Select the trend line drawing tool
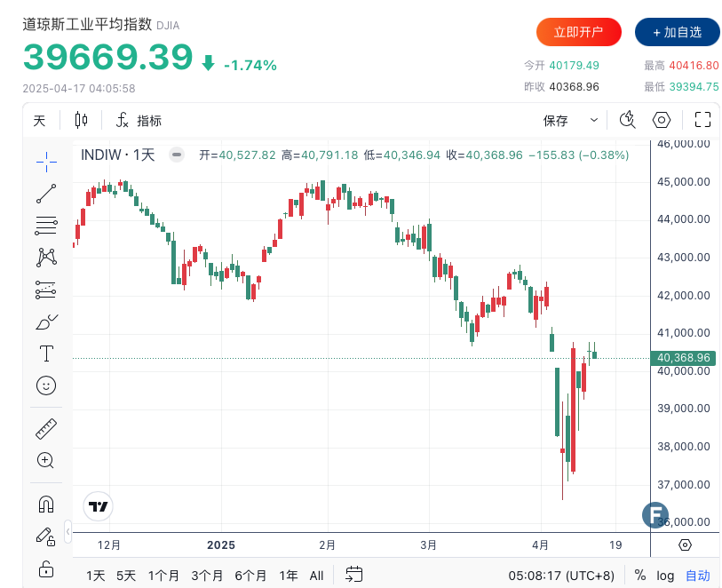This screenshot has height=588, width=722. (46, 193)
